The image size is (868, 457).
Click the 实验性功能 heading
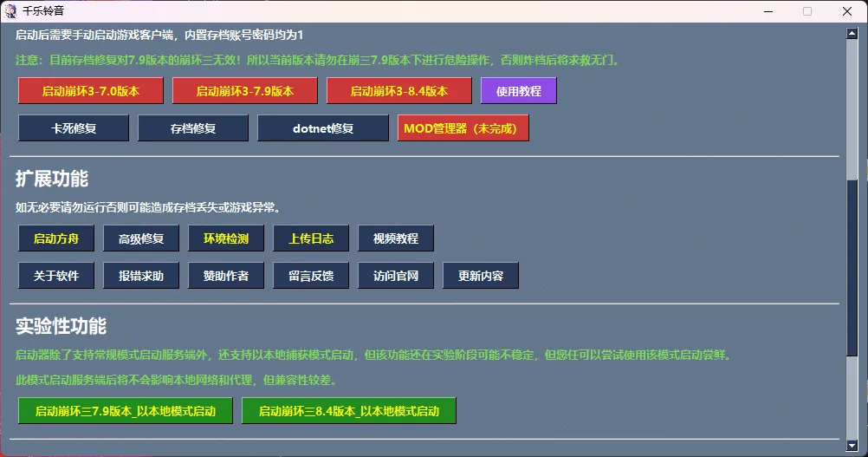pos(61,326)
